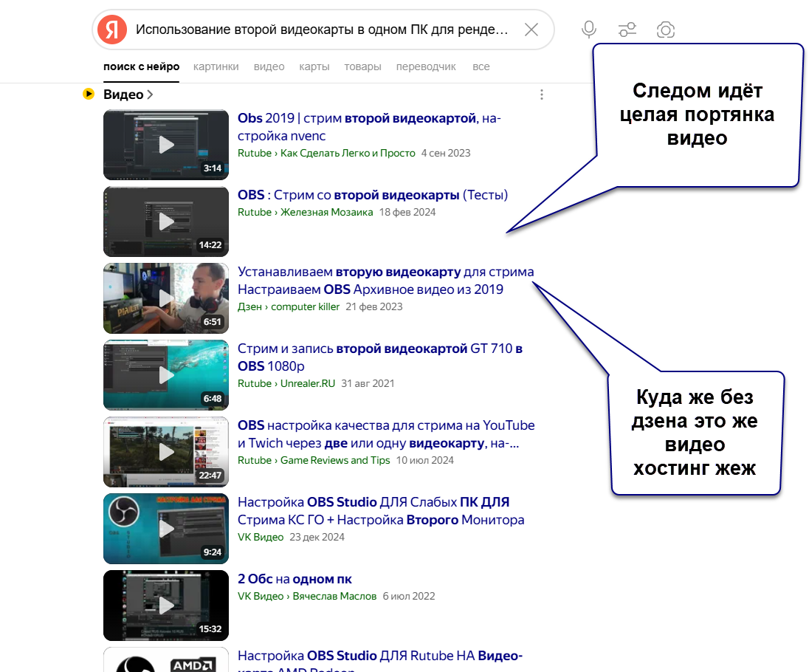Viewport: 809px width, 672px height.
Task: Open search settings sliders icon
Action: click(x=627, y=30)
